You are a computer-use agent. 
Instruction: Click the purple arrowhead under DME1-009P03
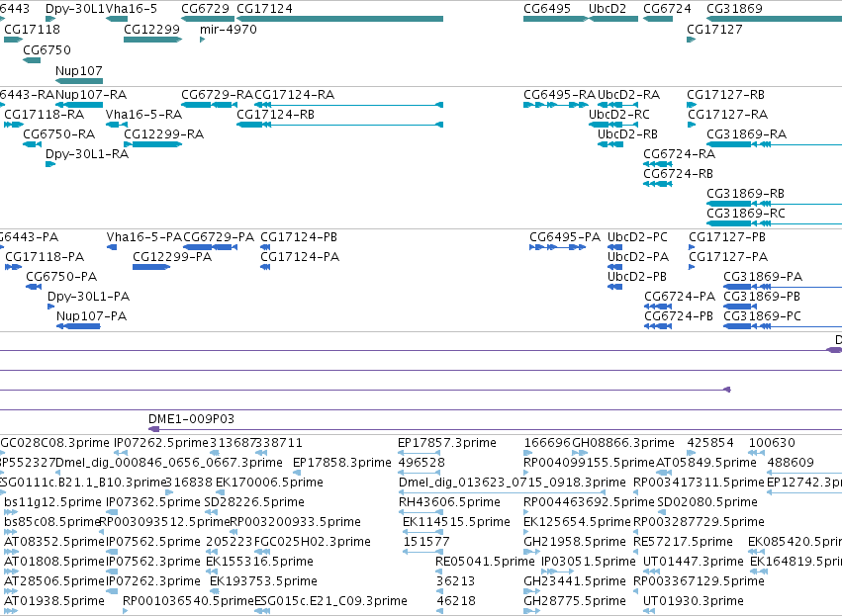[x=153, y=429]
